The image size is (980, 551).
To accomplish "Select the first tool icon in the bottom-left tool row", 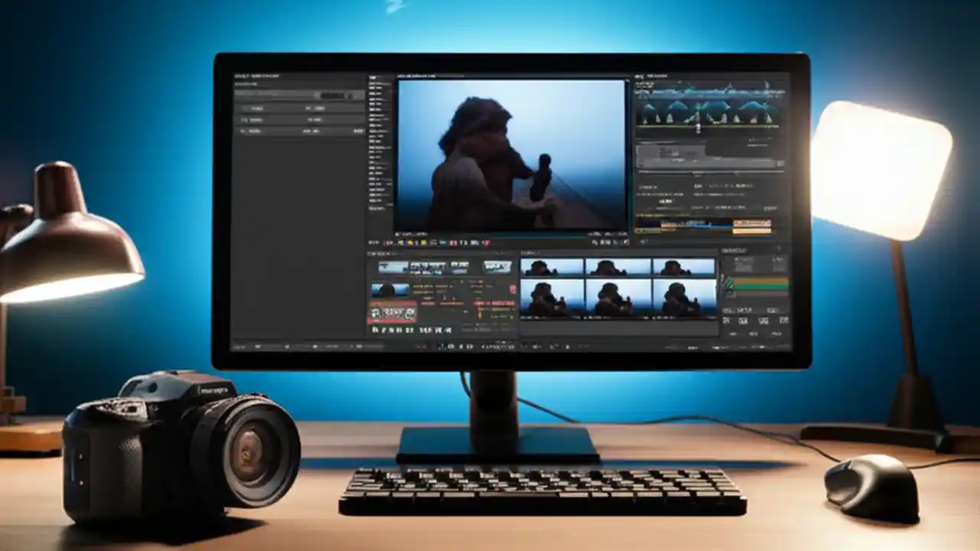I will [374, 331].
